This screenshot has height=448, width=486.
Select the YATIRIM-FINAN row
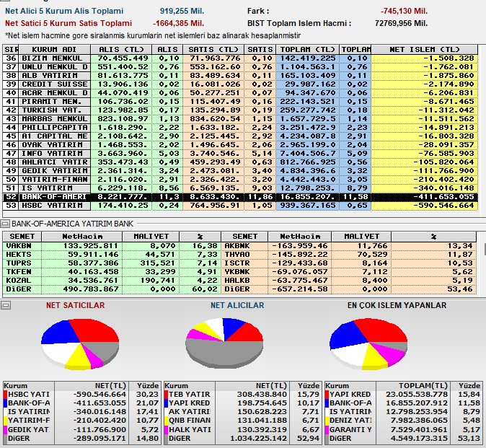point(240,180)
